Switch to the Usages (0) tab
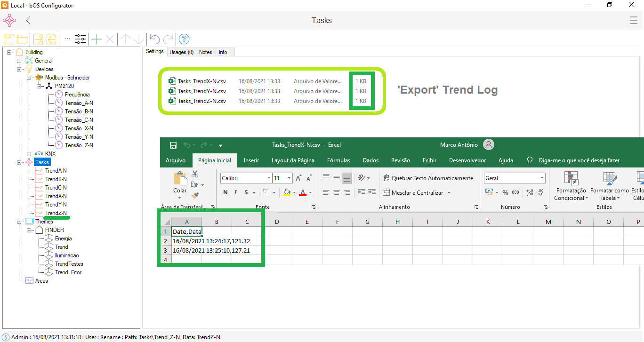This screenshot has width=644, height=342. [181, 52]
